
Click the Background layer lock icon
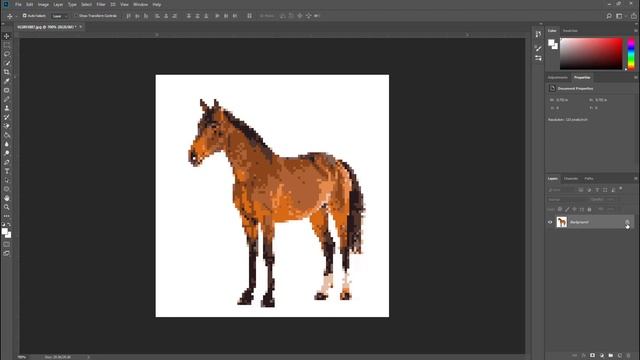[627, 222]
